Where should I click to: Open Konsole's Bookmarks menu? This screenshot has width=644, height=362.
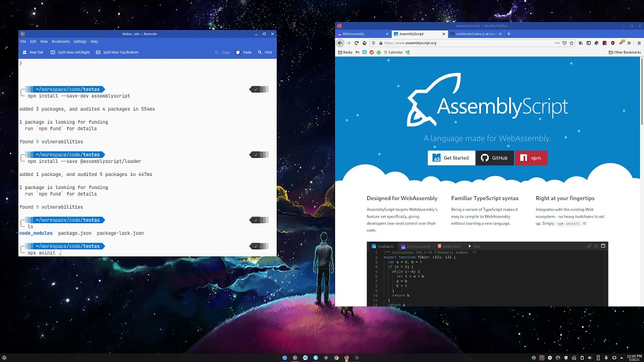click(61, 41)
